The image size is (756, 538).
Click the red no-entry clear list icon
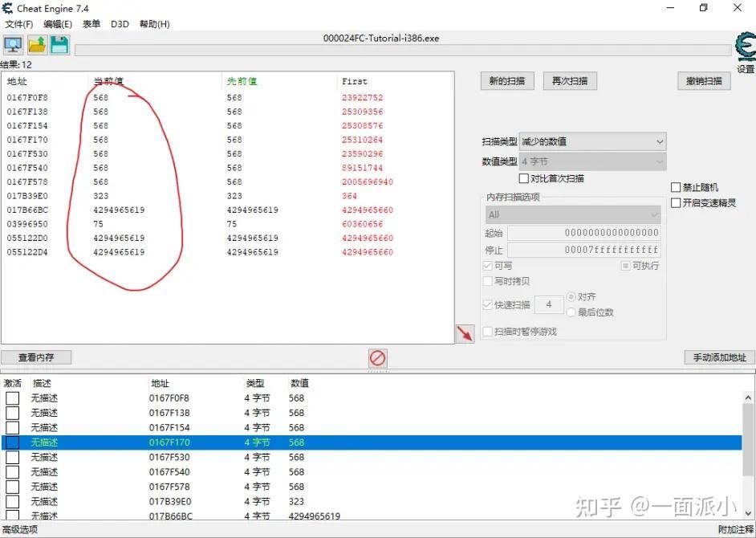coord(377,358)
